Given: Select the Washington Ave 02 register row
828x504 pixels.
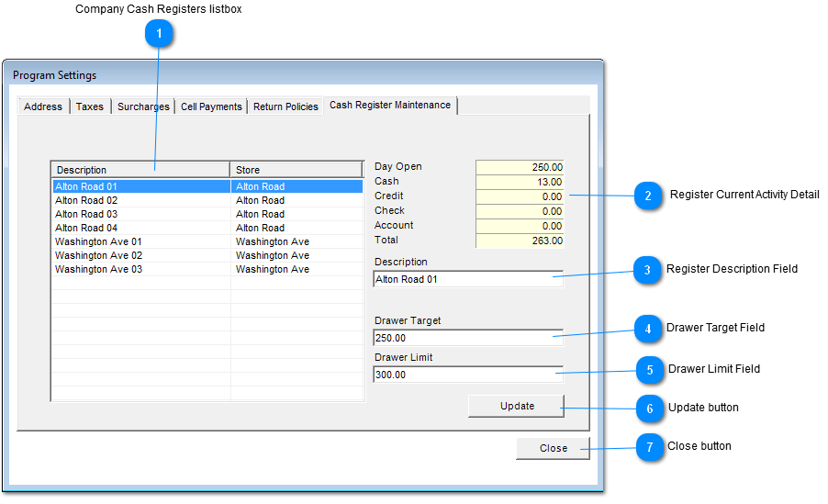Looking at the screenshot, I should (207, 255).
